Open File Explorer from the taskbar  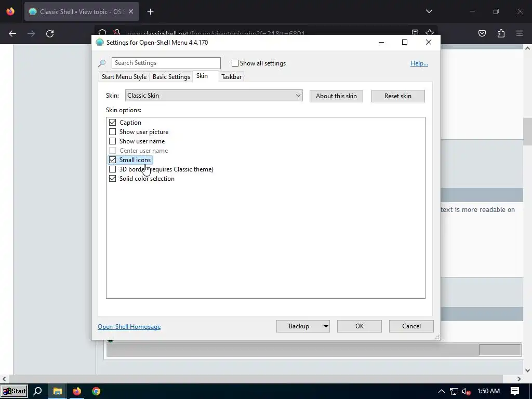point(57,391)
